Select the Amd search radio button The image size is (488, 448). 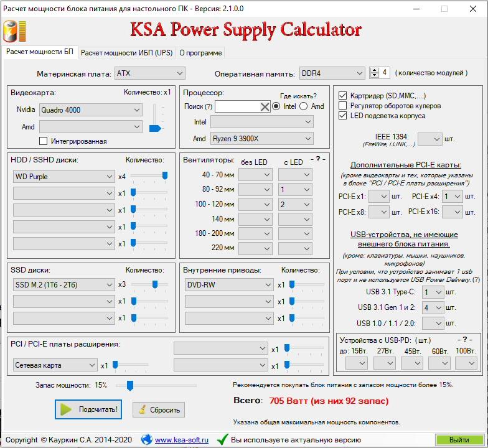coord(303,106)
